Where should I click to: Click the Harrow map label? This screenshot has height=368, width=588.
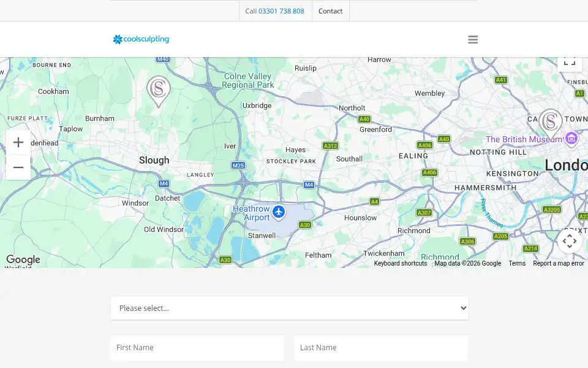pyautogui.click(x=379, y=59)
